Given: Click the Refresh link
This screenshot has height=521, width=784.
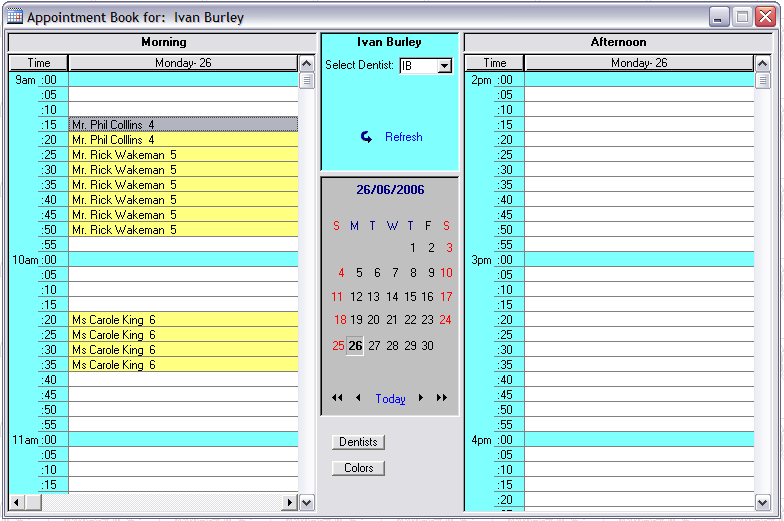Looking at the screenshot, I should 404,137.
